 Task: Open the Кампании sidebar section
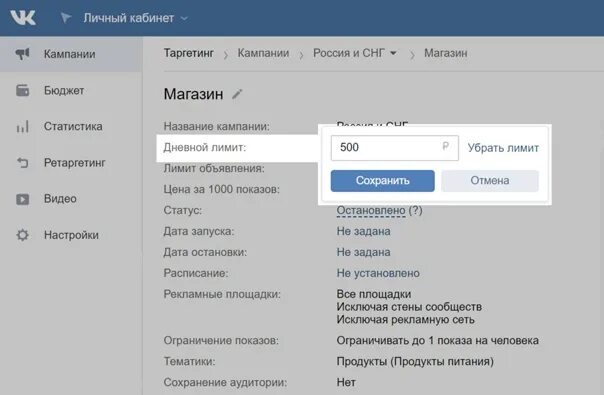[x=71, y=54]
